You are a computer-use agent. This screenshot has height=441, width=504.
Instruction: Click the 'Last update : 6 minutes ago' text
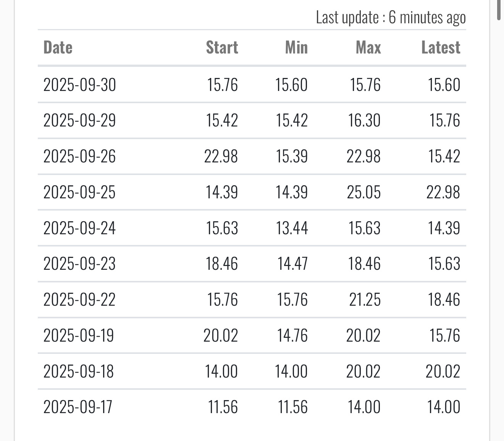click(391, 18)
